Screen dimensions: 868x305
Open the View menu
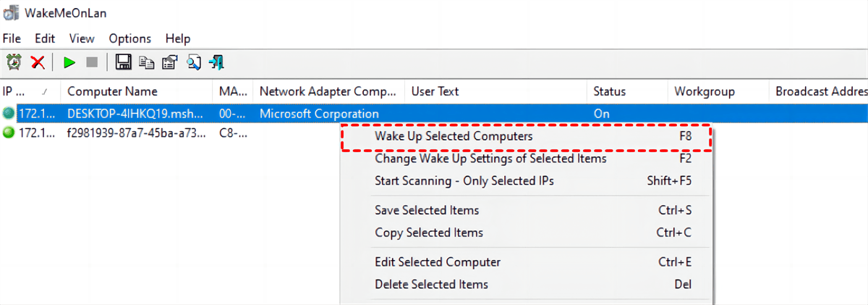(82, 38)
